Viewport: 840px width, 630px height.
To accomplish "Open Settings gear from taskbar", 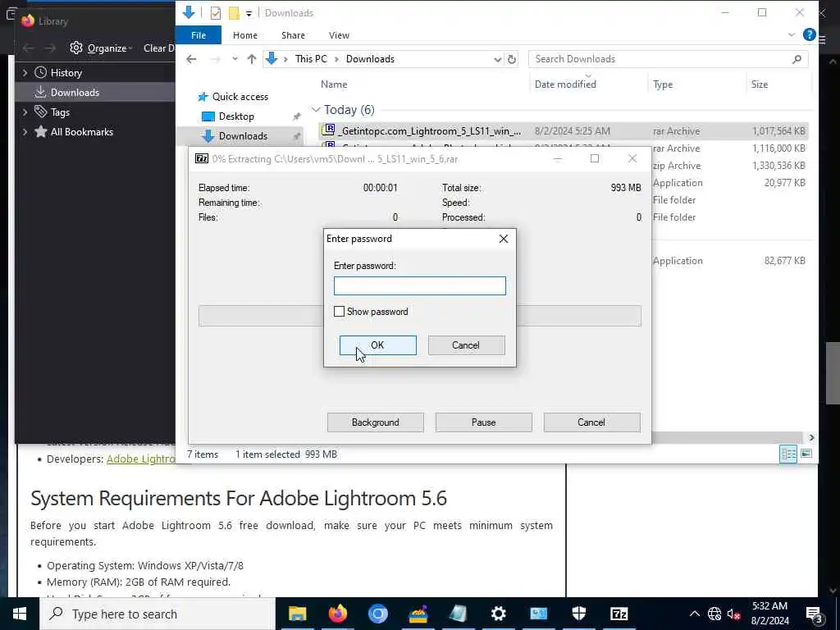I will coord(498,614).
